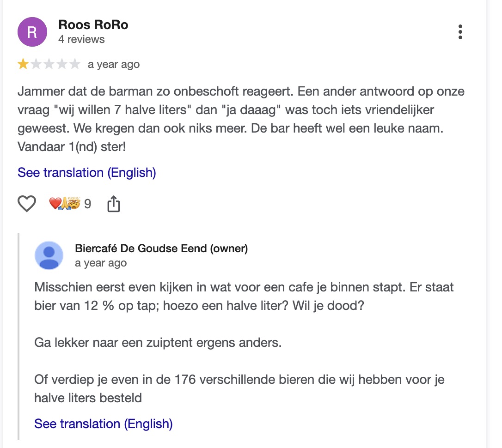The height and width of the screenshot is (448, 502).
Task: Expand the owner reply's See translation (English) link
Action: tap(104, 424)
